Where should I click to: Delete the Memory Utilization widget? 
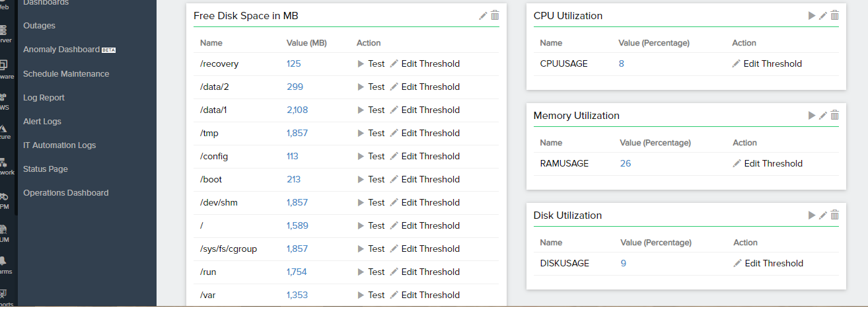(x=834, y=115)
